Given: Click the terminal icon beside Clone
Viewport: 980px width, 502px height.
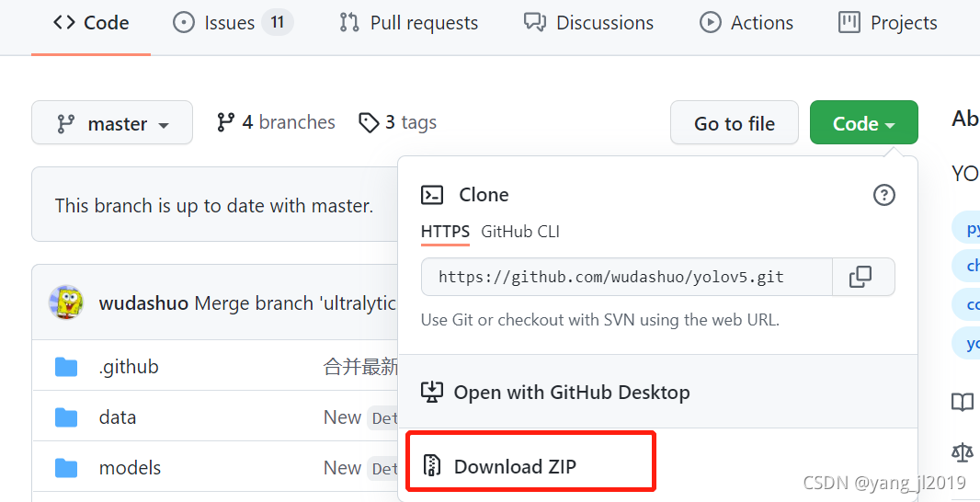Looking at the screenshot, I should click(432, 195).
